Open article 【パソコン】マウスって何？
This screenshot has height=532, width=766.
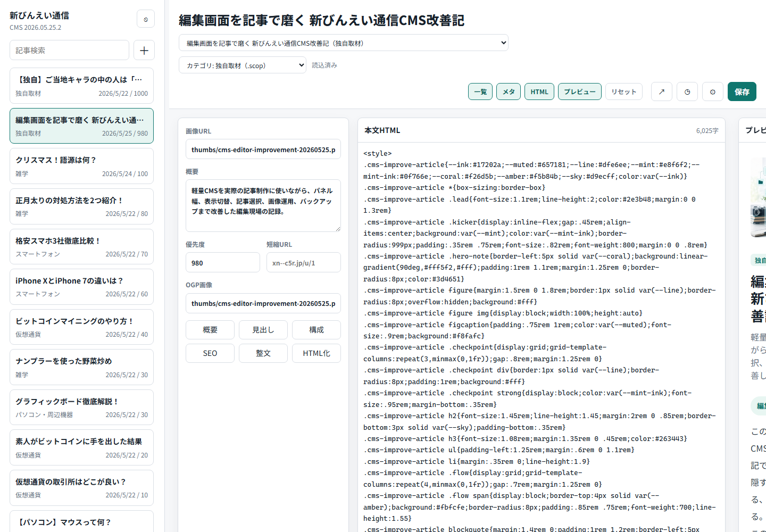pyautogui.click(x=82, y=521)
